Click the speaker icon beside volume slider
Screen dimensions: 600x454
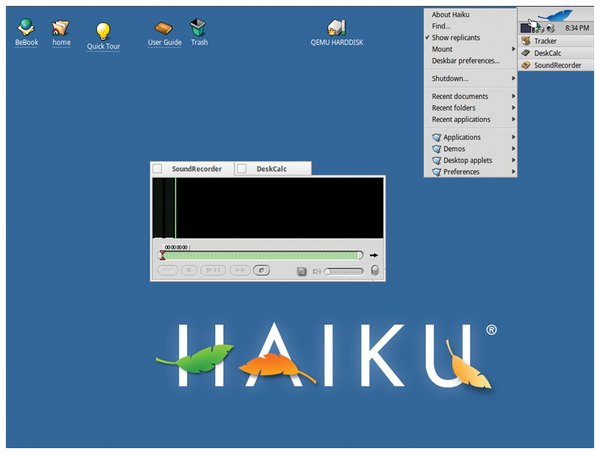click(x=316, y=271)
